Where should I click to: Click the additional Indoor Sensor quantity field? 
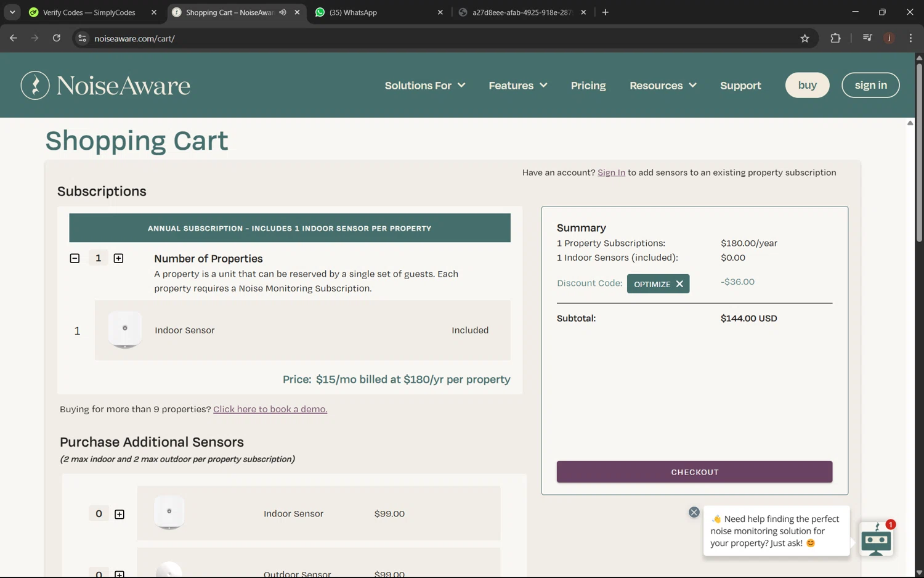coord(99,514)
